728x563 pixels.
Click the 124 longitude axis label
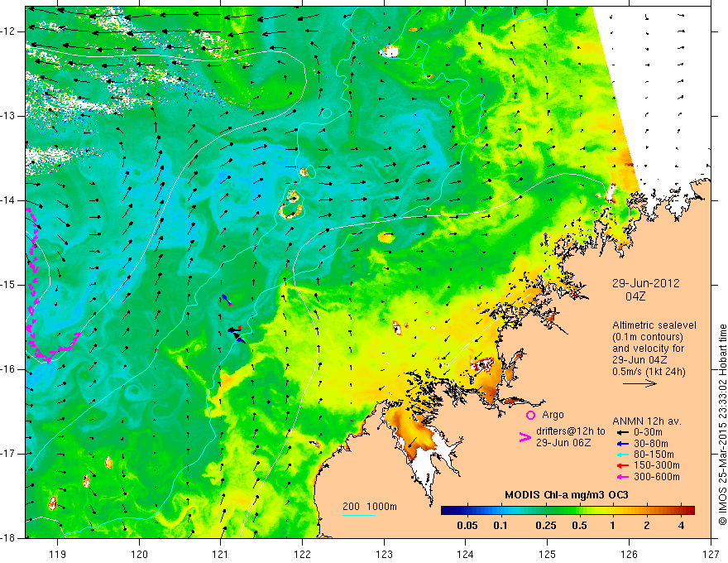tap(466, 554)
